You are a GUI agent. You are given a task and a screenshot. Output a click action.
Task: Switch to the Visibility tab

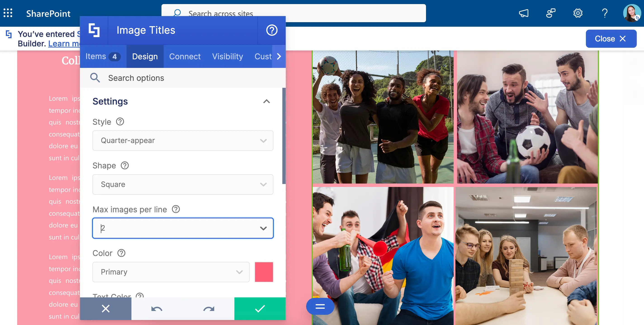tap(227, 56)
